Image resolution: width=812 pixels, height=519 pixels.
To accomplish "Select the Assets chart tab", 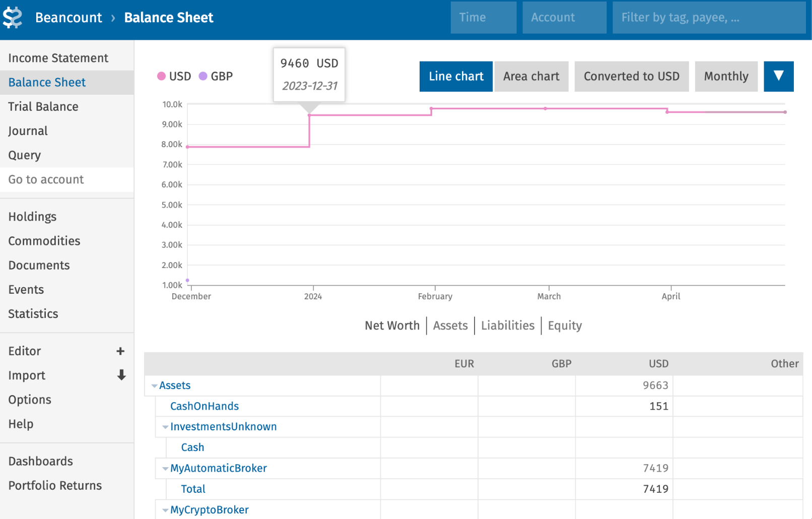I will tap(450, 326).
